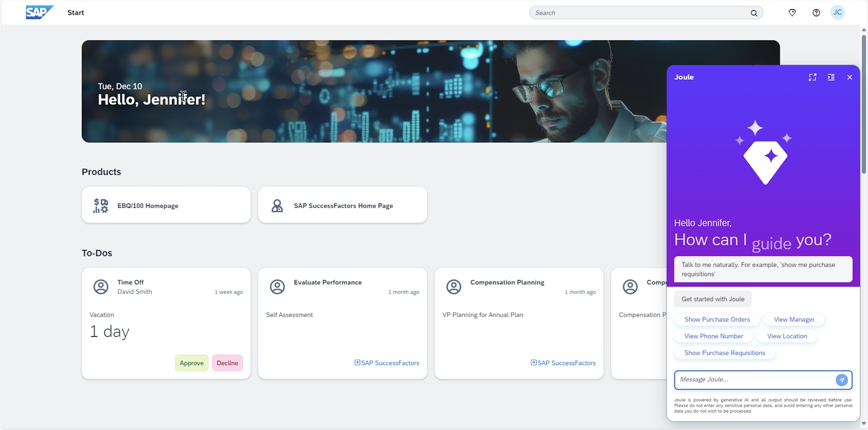This screenshot has height=430, width=868.
Task: Click the scrollbar down arrow
Action: 863,424
